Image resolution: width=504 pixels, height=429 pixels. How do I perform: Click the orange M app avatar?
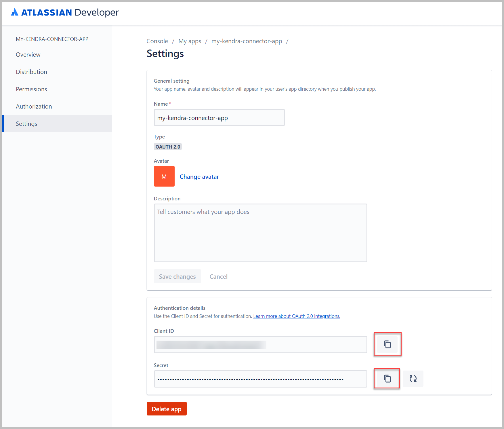[x=164, y=176]
